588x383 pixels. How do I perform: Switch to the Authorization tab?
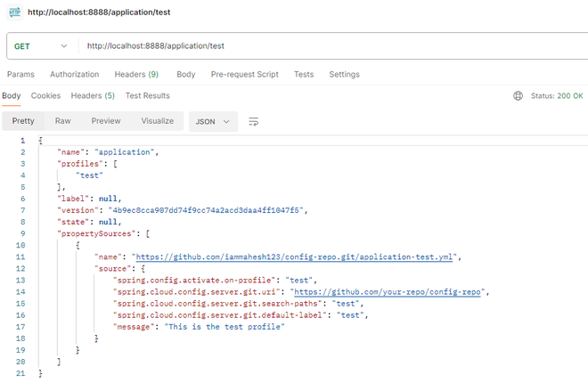click(x=75, y=74)
